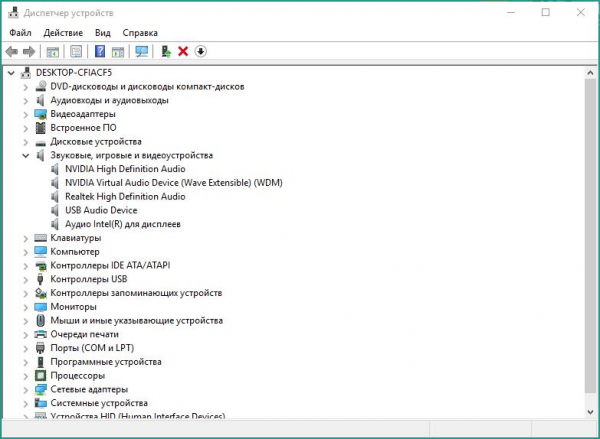Select the Дисковые устройства label

(x=96, y=142)
